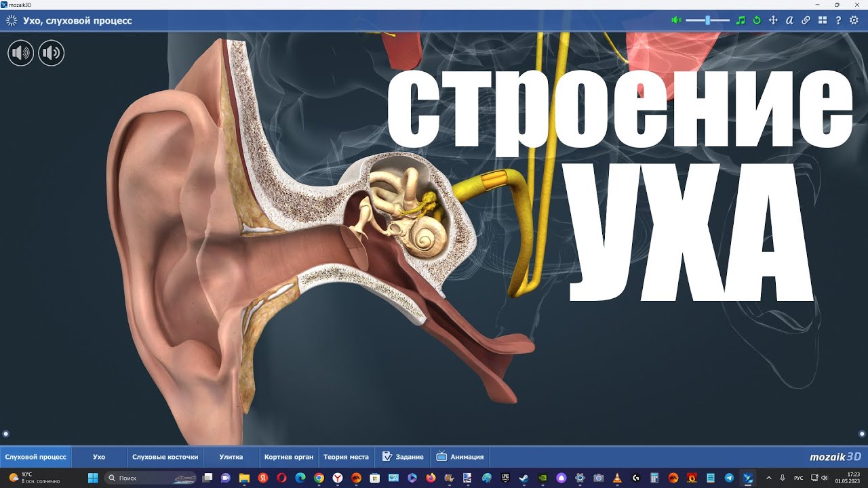Click the second narration speaker button
The height and width of the screenshot is (488, 868).
click(52, 53)
